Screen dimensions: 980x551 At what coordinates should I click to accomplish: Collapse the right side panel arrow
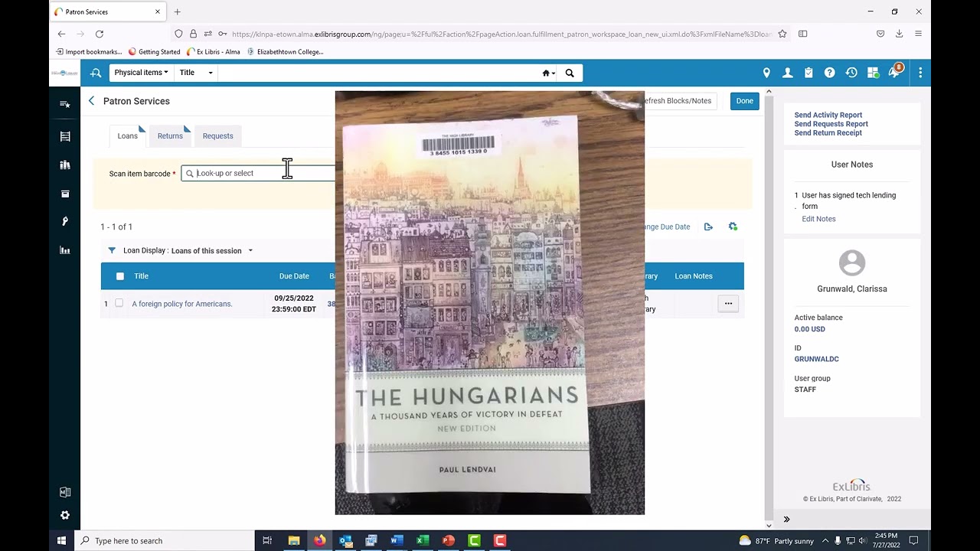[x=786, y=520]
